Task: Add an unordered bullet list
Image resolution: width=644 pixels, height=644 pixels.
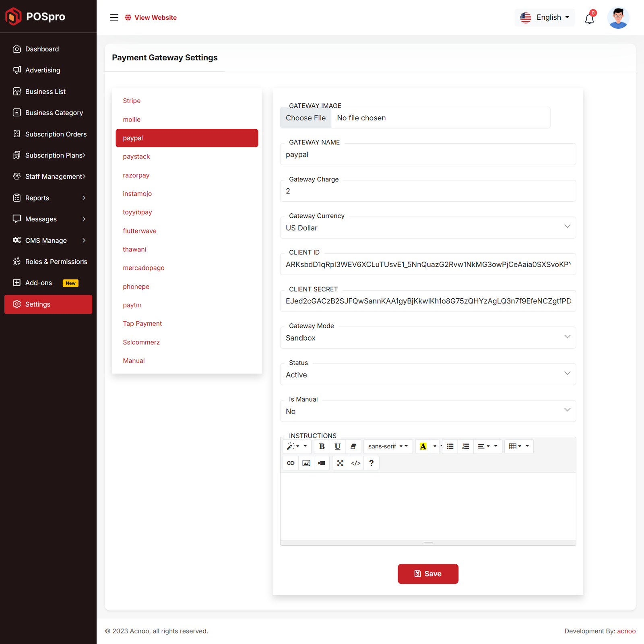Action: coord(450,446)
